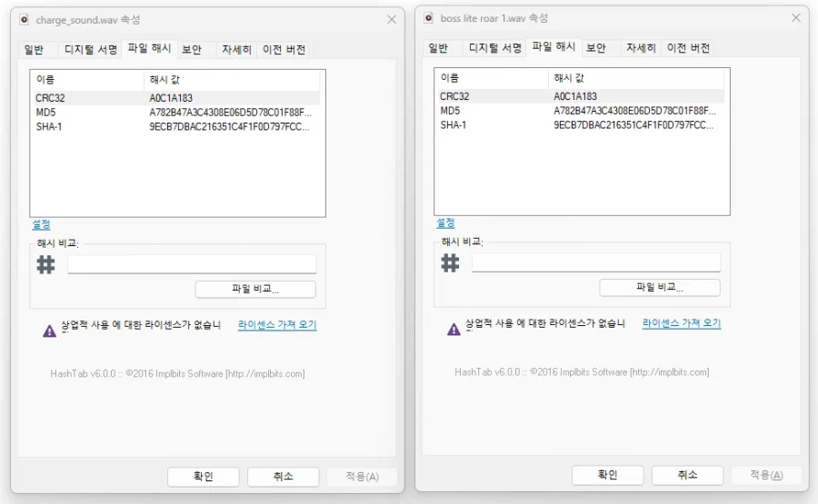The width and height of the screenshot is (818, 504).
Task: Click the file icon in boss lite roar 1.wav title bar
Action: (428, 18)
